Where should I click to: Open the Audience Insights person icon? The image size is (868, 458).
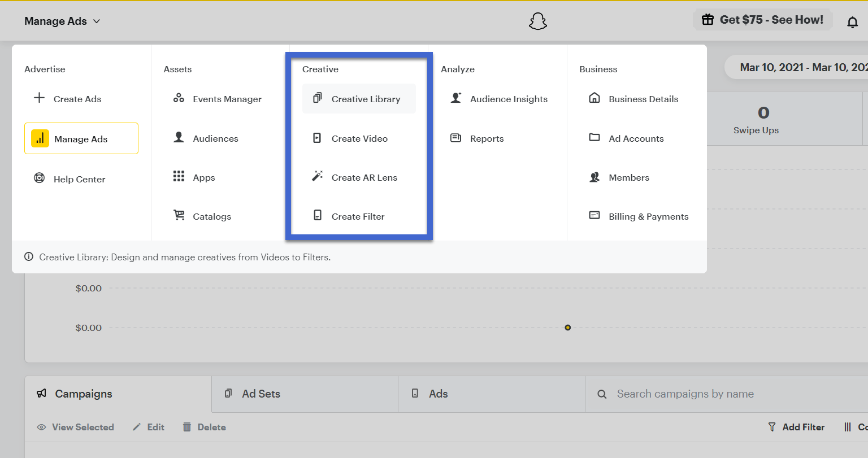pyautogui.click(x=456, y=98)
